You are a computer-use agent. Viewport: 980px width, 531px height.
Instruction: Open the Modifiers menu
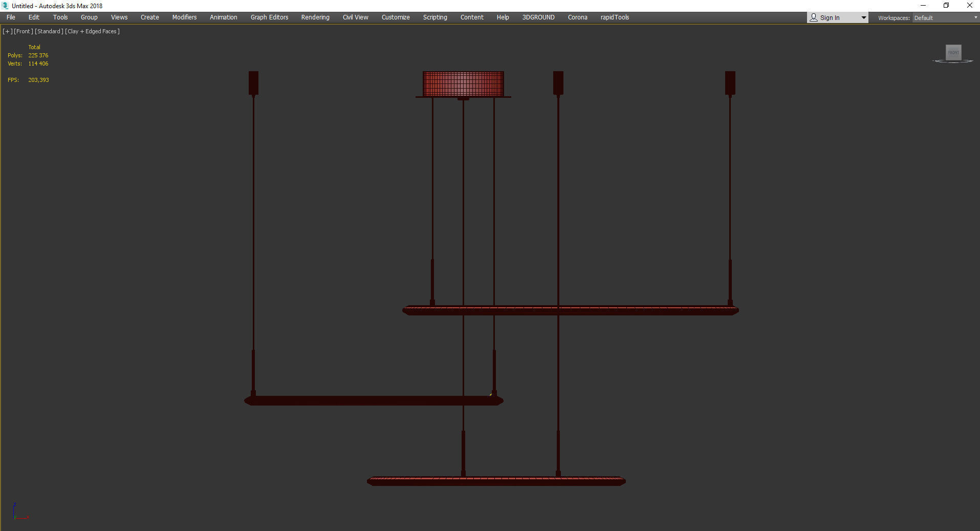pos(184,17)
